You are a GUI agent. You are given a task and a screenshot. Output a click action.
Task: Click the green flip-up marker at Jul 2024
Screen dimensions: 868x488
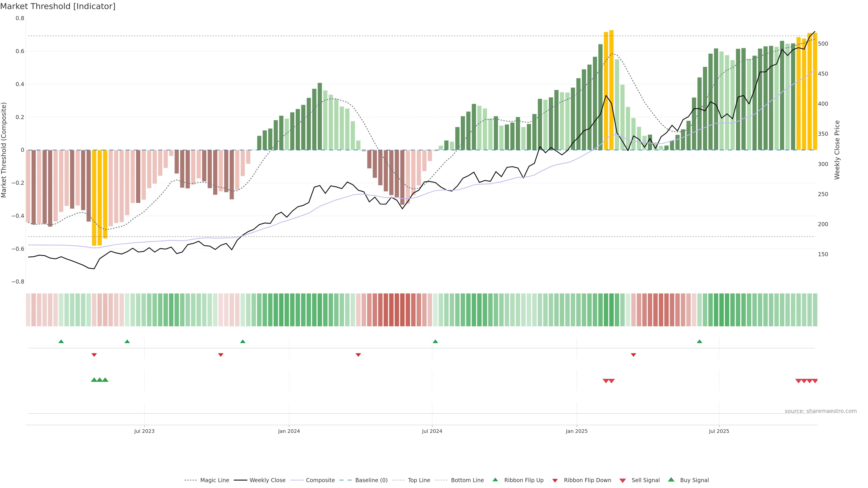click(435, 342)
